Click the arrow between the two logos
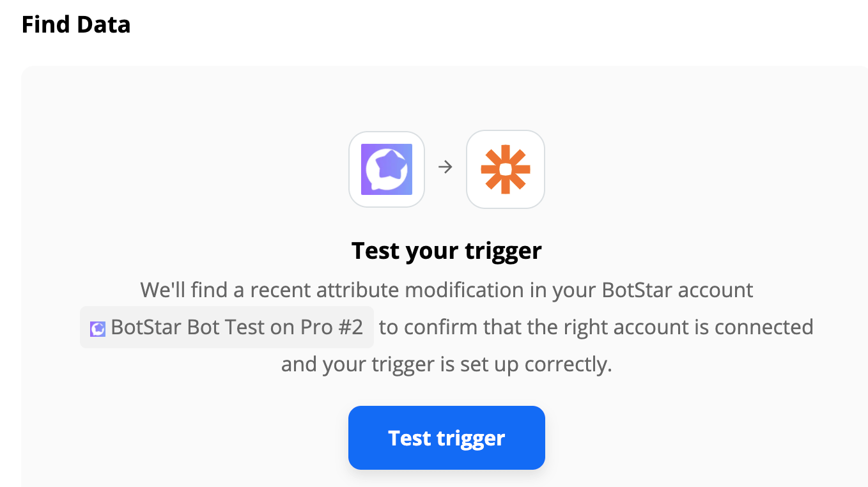868x487 pixels. click(446, 167)
